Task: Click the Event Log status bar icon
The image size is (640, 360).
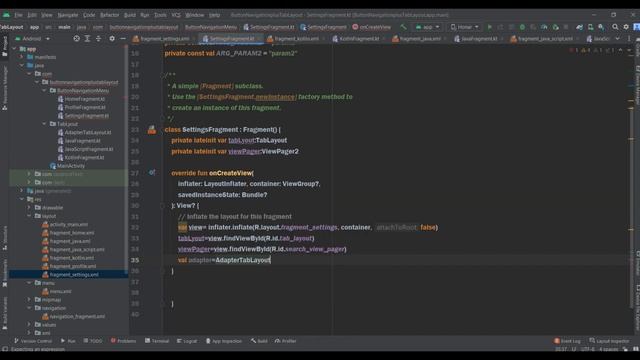Action: point(567,341)
